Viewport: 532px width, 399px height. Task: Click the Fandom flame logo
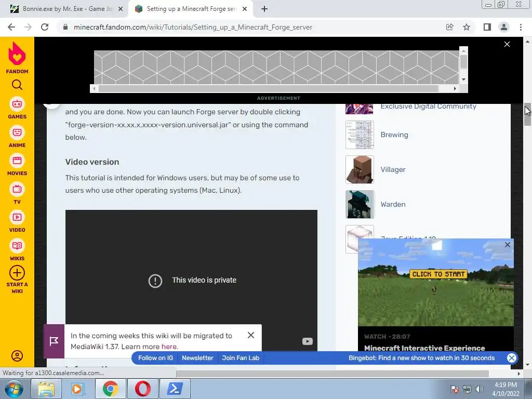click(17, 54)
